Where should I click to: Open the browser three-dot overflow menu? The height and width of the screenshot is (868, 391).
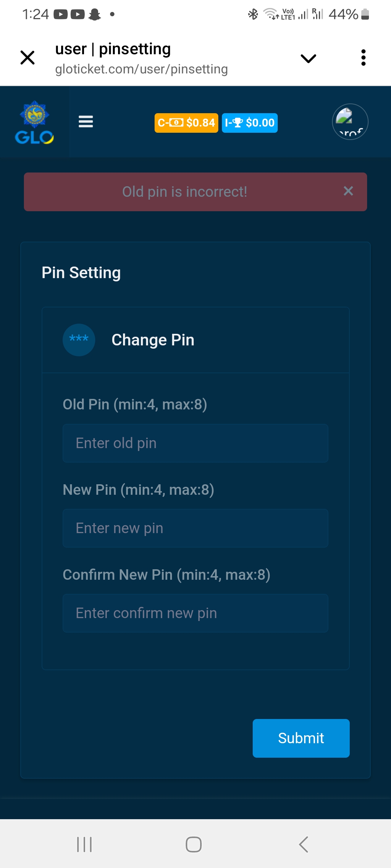[363, 58]
